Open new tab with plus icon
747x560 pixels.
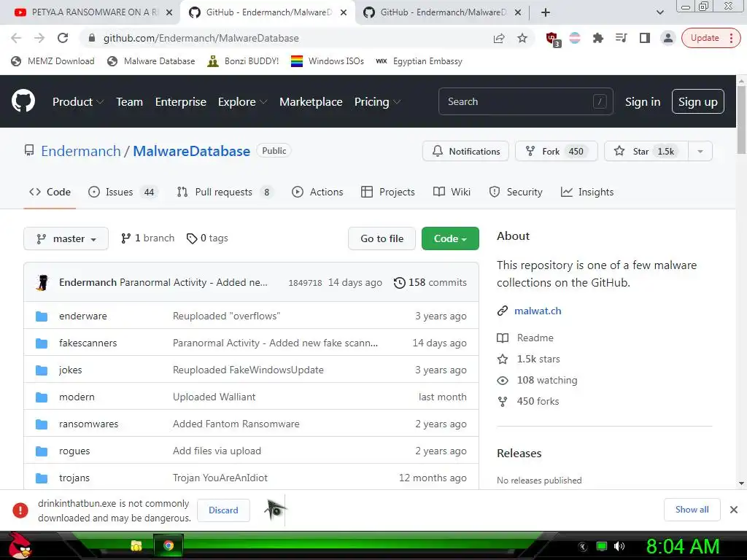point(546,12)
